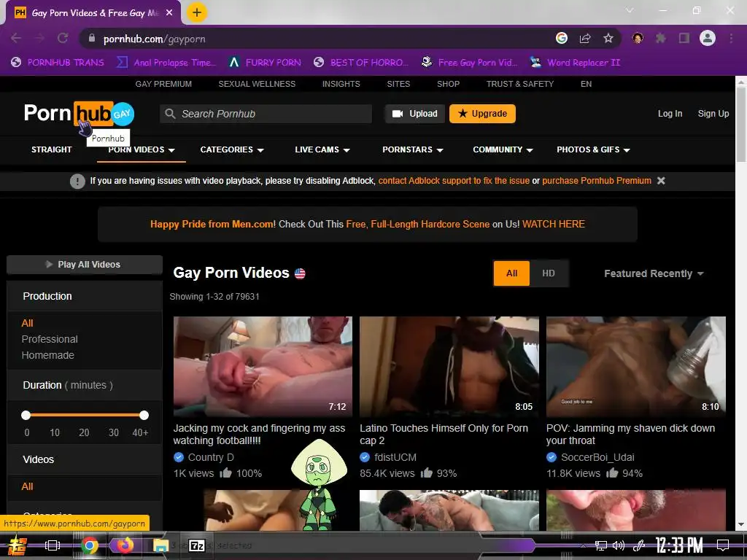Select Homemade production filter
The height and width of the screenshot is (560, 747).
(x=47, y=355)
